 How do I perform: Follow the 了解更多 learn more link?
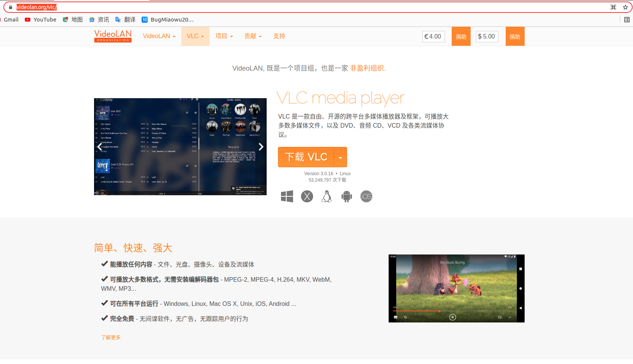(x=111, y=338)
